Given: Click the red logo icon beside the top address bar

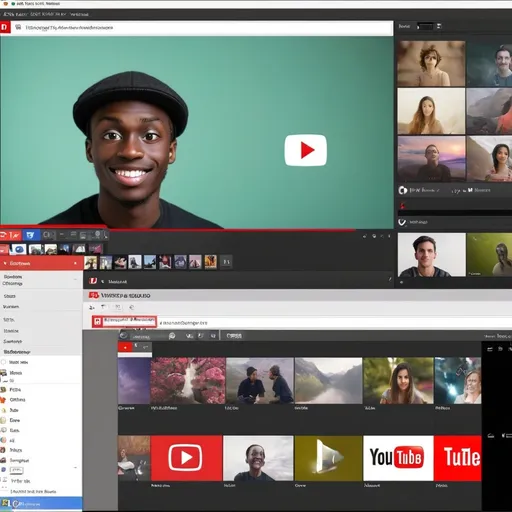Looking at the screenshot, I should 5,27.
